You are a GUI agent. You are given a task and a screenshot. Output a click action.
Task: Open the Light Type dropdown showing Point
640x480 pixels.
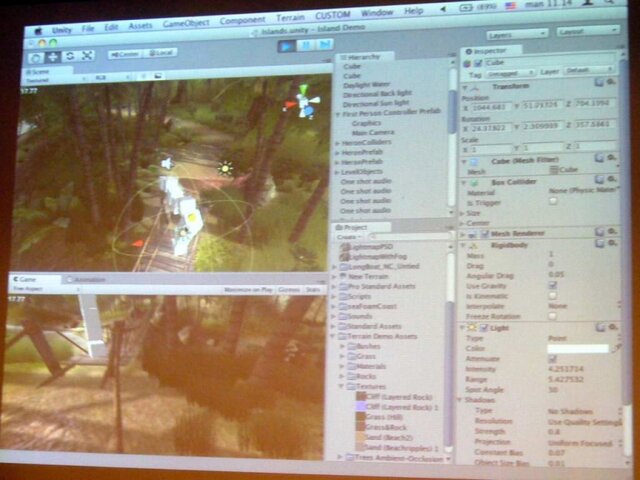[x=584, y=338]
